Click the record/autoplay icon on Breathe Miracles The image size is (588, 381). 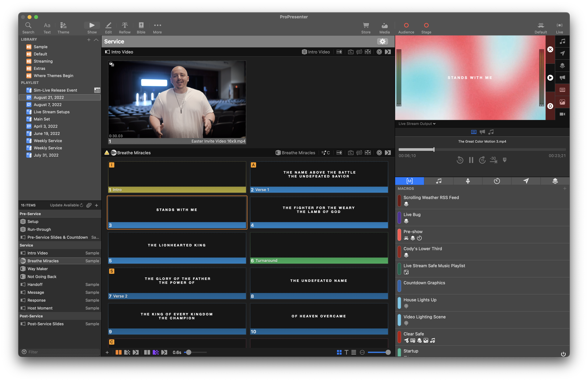click(379, 153)
